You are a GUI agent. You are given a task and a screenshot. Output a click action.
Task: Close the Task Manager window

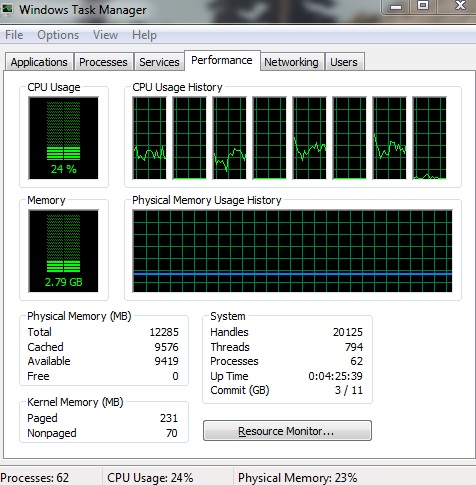(460, 6)
